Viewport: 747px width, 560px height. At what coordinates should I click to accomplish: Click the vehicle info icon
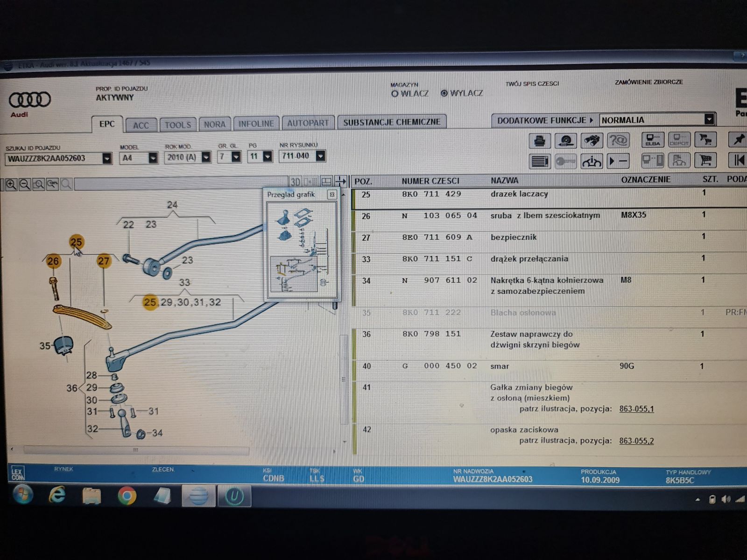[x=592, y=161]
